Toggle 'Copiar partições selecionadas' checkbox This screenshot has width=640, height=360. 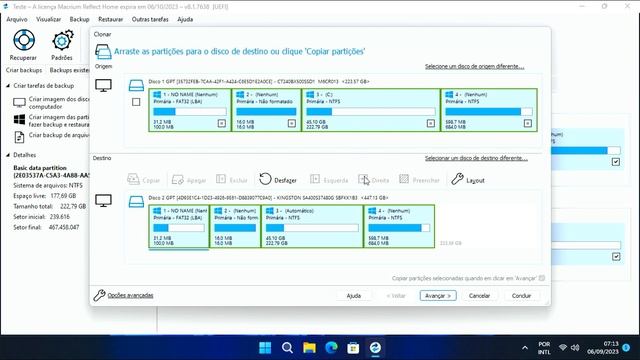click(x=542, y=278)
